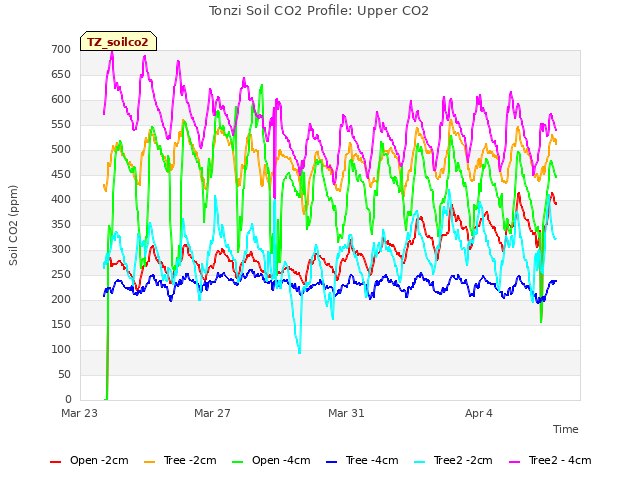Click the orange Tree -2cm legend swatch
Viewport: 640px width, 480px height.
[x=149, y=462]
